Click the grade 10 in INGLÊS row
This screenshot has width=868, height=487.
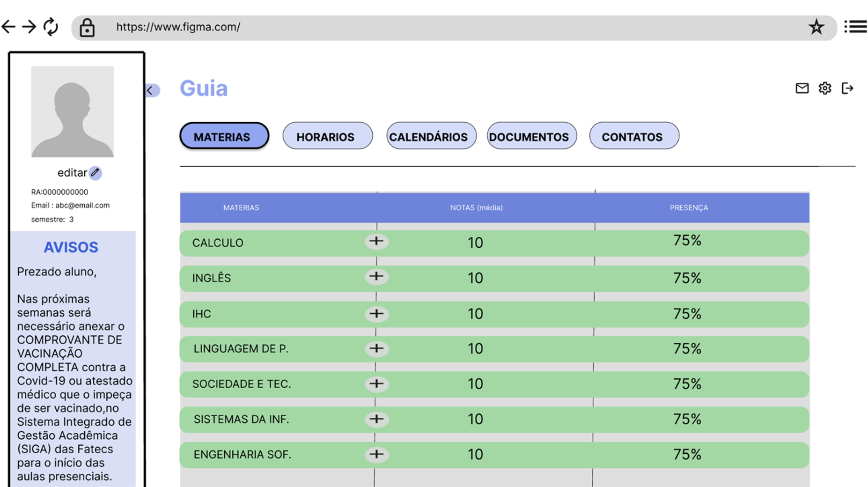[x=475, y=278]
